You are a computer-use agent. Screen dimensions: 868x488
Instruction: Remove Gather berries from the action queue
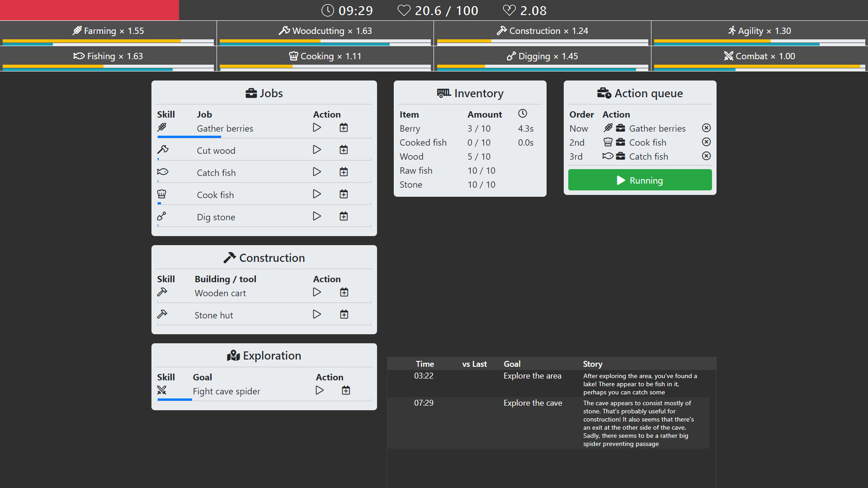[x=706, y=128]
